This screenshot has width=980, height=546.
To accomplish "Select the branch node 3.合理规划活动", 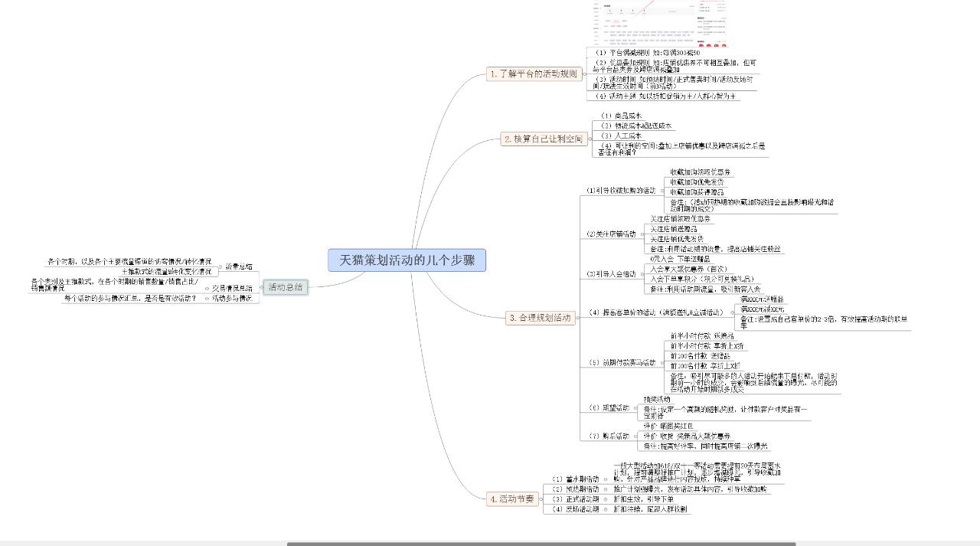I will tap(540, 318).
